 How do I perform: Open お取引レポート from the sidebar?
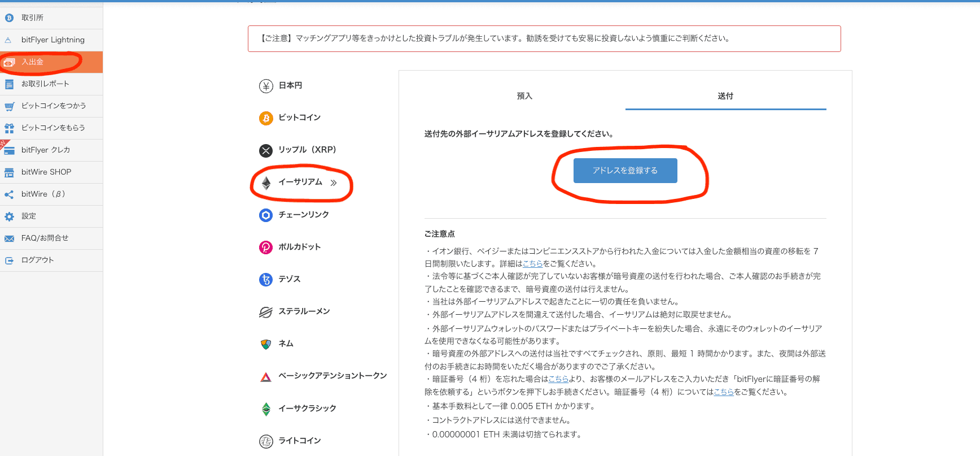click(51, 84)
